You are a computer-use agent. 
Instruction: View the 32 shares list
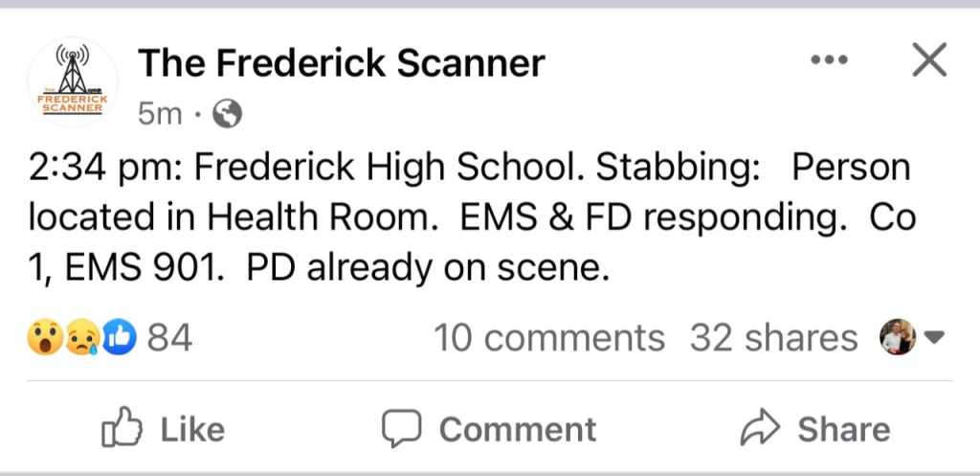click(773, 337)
